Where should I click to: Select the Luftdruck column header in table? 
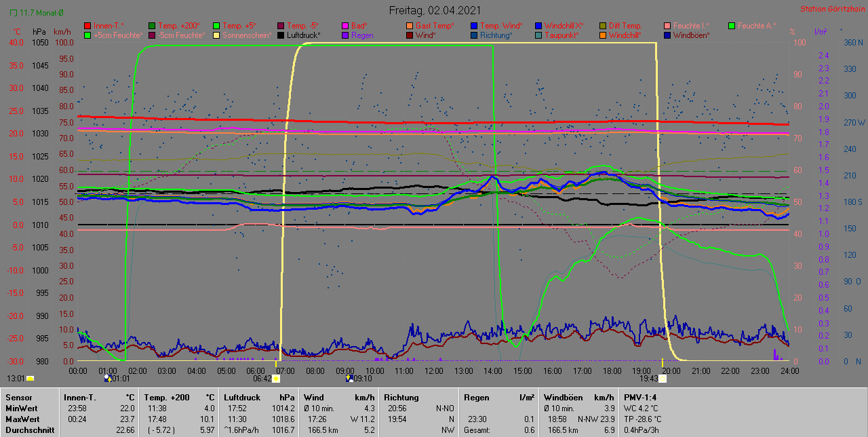coord(239,397)
